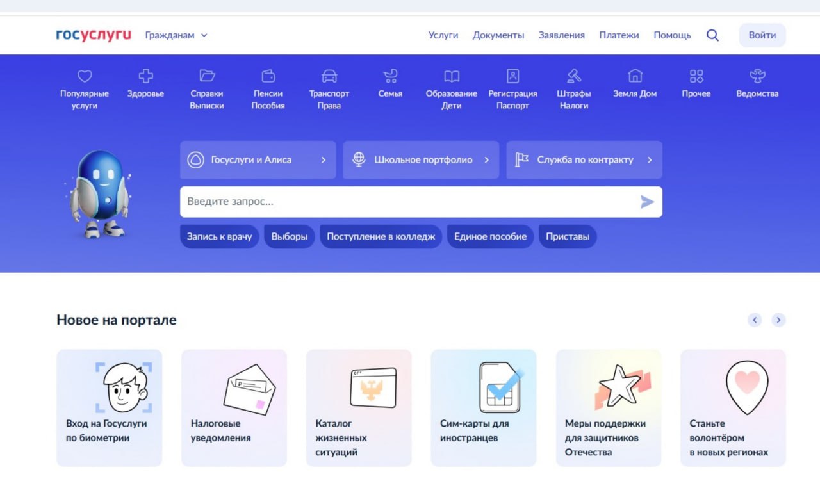Open the Ведомства eagle icon
Screen dimensions: 820x504
(757, 76)
